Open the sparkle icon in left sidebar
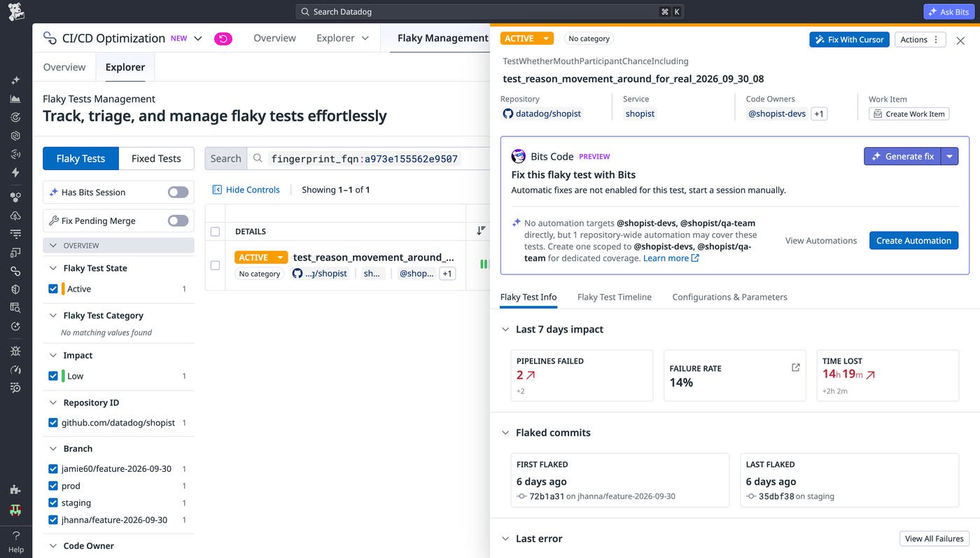The image size is (980, 558). tap(15, 81)
